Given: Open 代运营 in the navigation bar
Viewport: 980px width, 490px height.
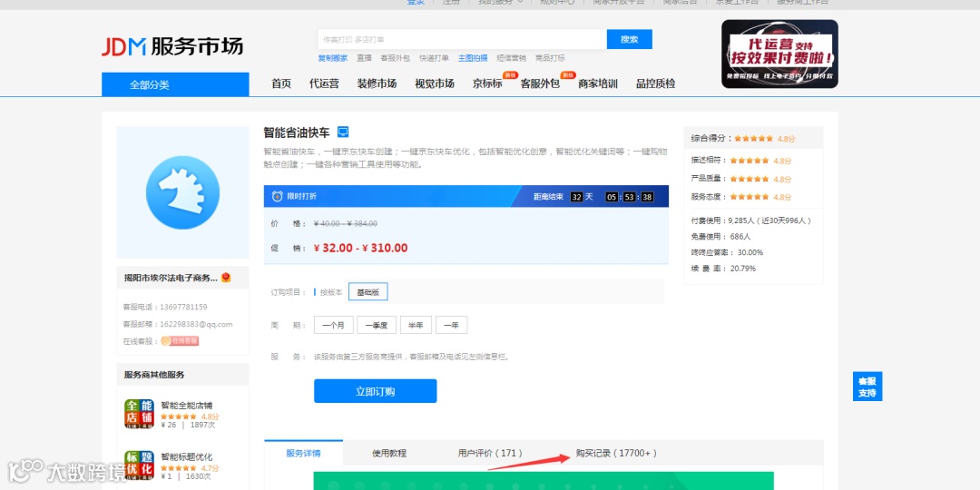Looking at the screenshot, I should [x=324, y=83].
